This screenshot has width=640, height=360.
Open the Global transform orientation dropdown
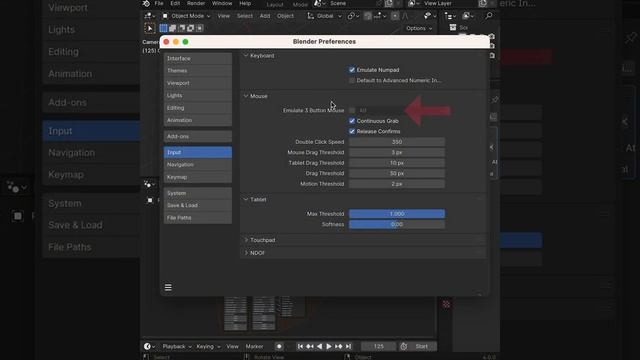click(324, 16)
